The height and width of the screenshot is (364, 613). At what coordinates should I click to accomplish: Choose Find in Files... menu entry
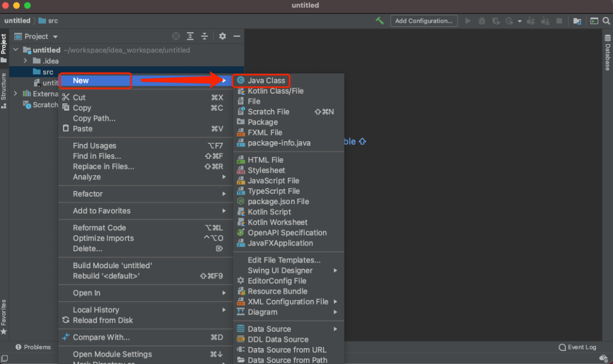tap(145, 156)
